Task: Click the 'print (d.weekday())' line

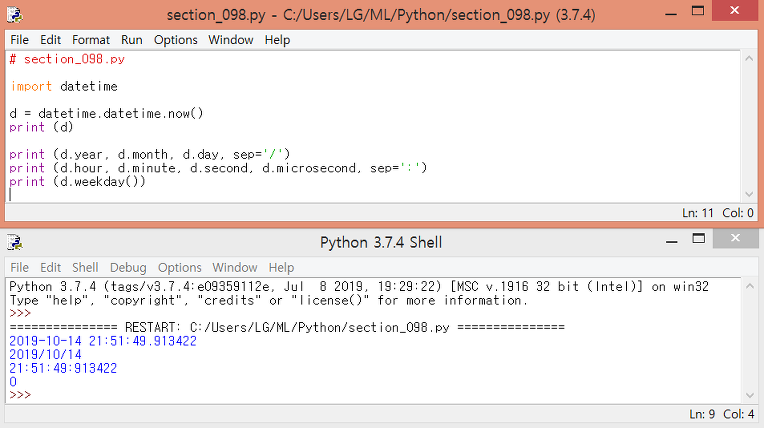Action: 77,182
